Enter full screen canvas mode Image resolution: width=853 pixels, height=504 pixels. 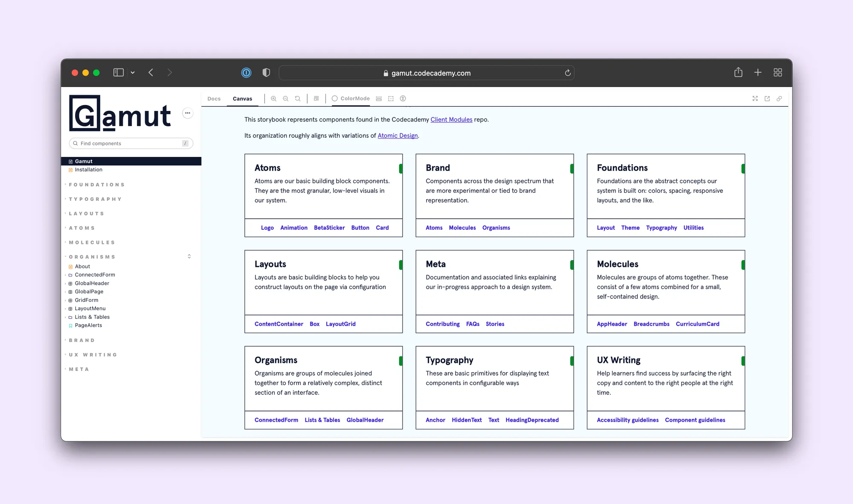755,98
